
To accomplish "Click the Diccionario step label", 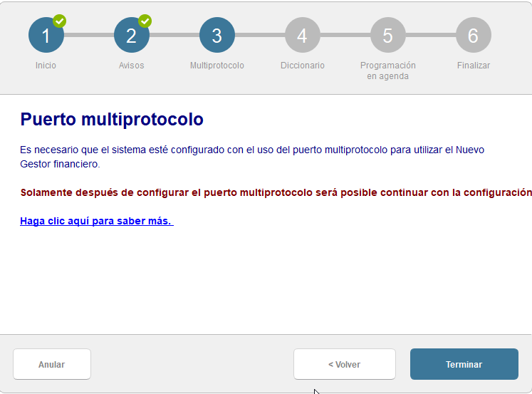I will click(303, 65).
